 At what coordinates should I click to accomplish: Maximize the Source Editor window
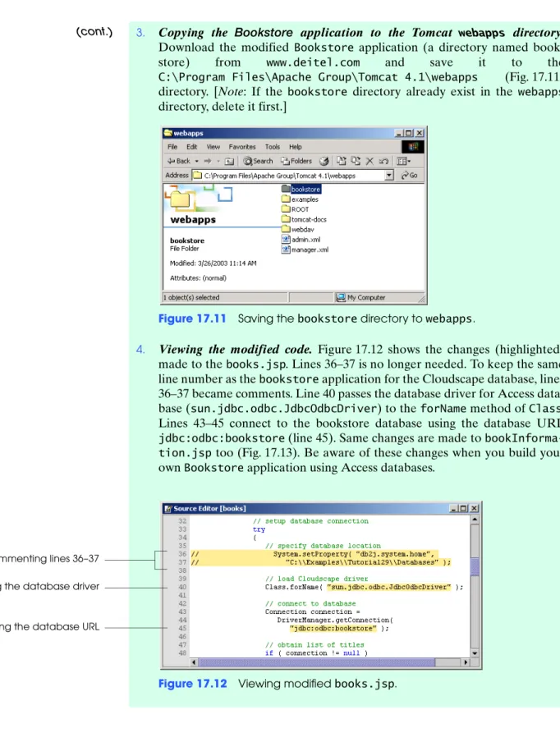(463, 508)
